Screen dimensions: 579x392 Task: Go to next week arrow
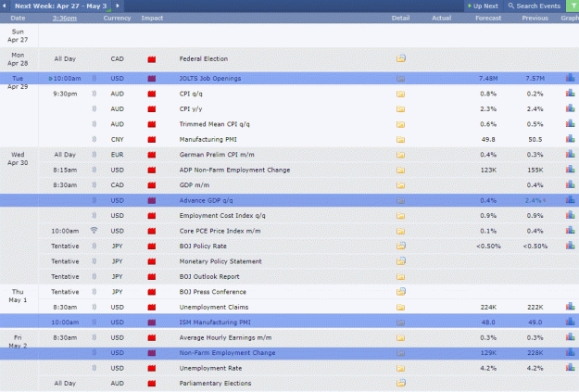click(118, 6)
